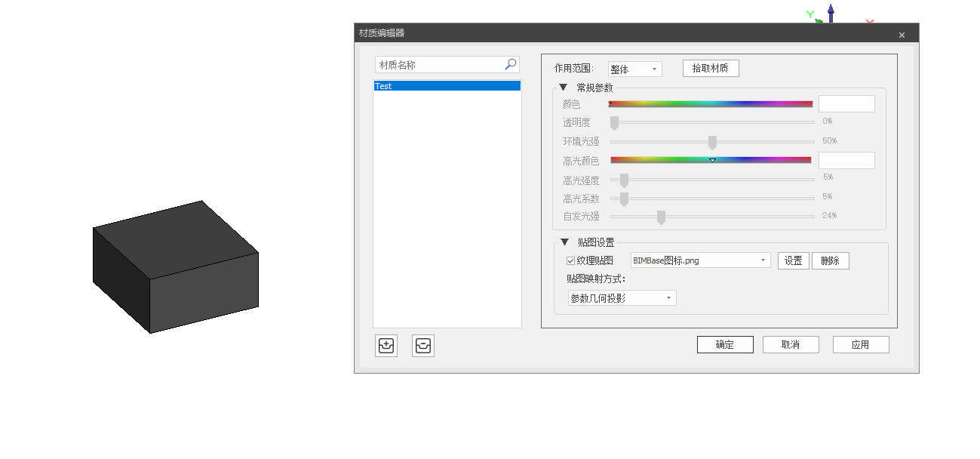The height and width of the screenshot is (459, 980).
Task: Click the 24% value of 自发光强
Action: (830, 216)
